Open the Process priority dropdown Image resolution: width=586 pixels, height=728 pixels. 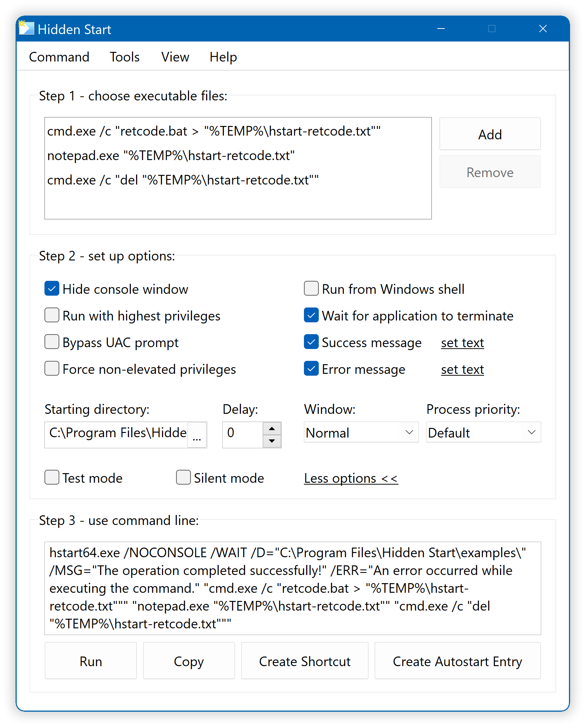[x=483, y=432]
